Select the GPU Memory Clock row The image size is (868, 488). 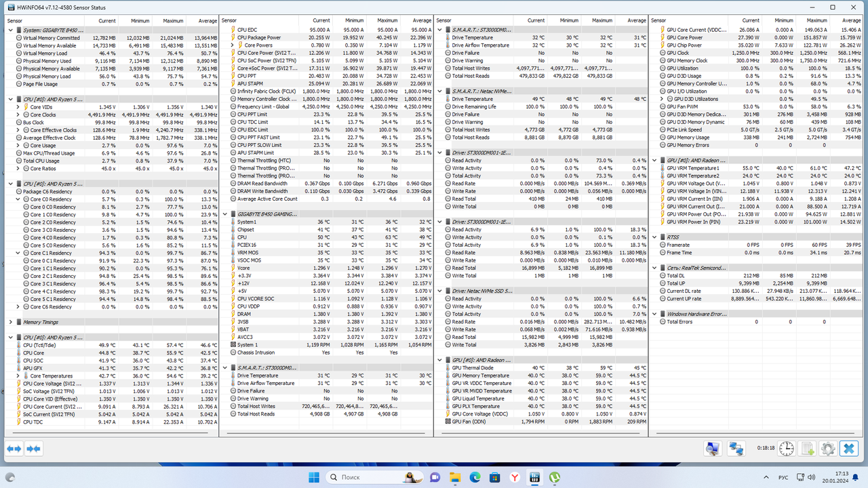tap(755, 61)
